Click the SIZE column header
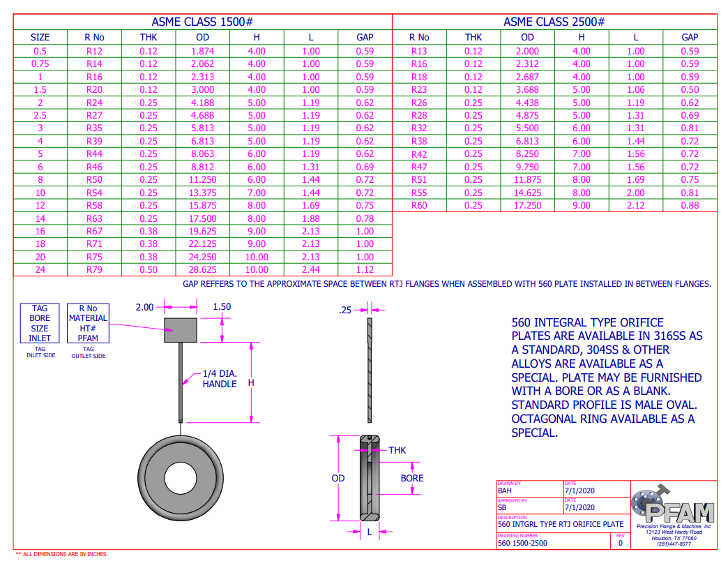728x561 pixels. pyautogui.click(x=39, y=37)
